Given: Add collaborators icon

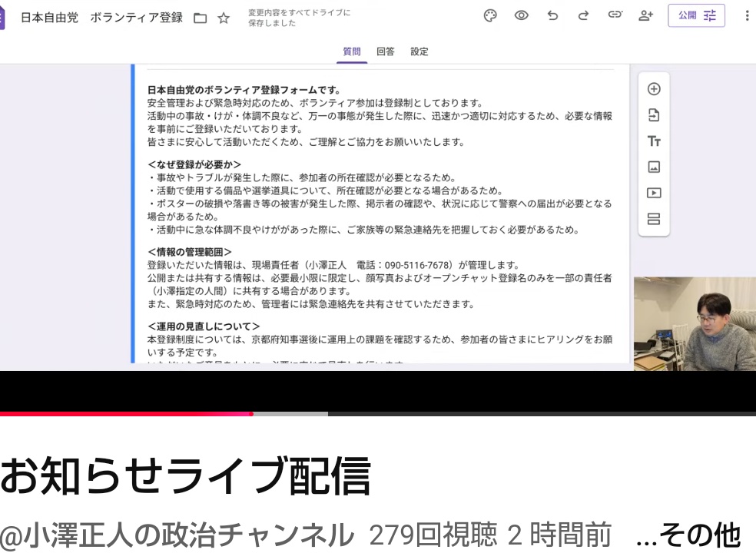Looking at the screenshot, I should pyautogui.click(x=645, y=16).
